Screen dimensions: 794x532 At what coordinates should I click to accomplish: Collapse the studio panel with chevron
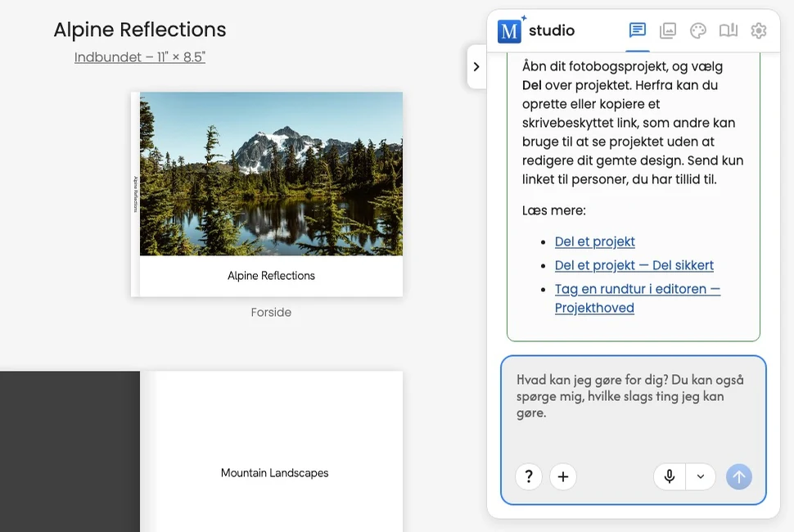coord(476,66)
